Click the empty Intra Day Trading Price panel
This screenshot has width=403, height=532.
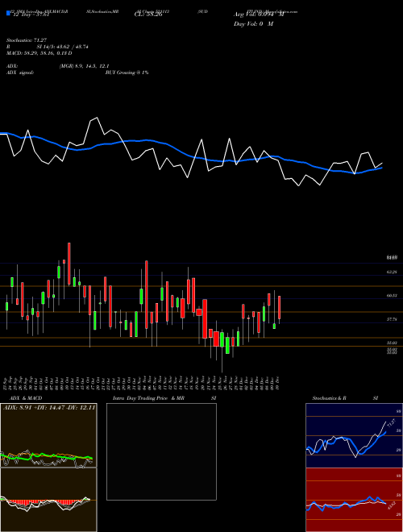161,451
